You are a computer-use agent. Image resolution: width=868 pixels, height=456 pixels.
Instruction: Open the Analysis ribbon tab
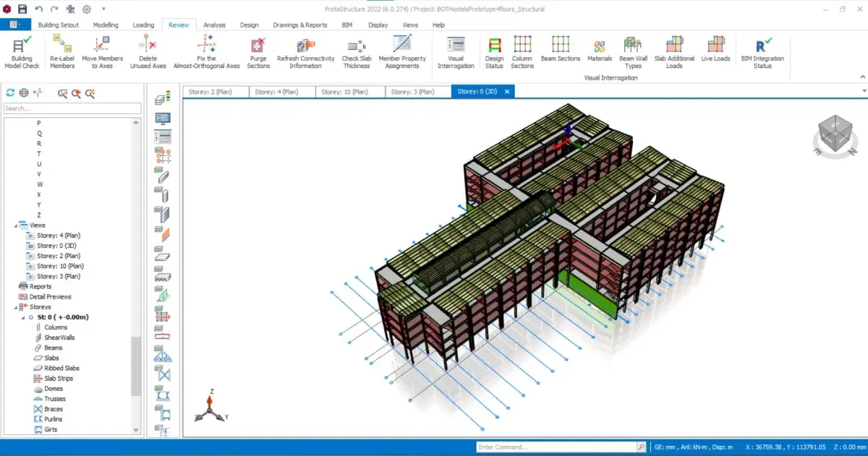coord(214,25)
